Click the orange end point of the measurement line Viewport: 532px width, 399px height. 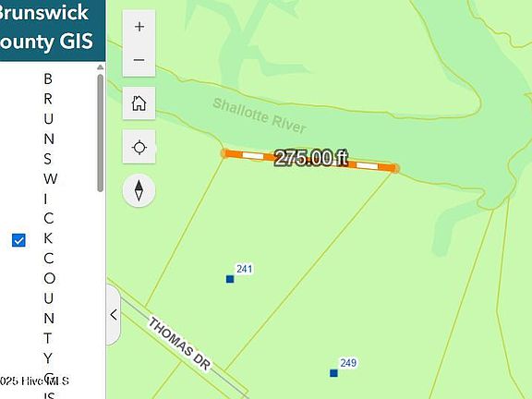pos(395,168)
